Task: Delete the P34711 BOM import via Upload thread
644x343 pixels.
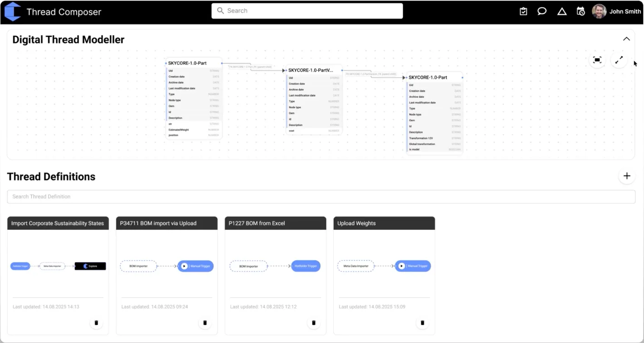Action: click(205, 323)
